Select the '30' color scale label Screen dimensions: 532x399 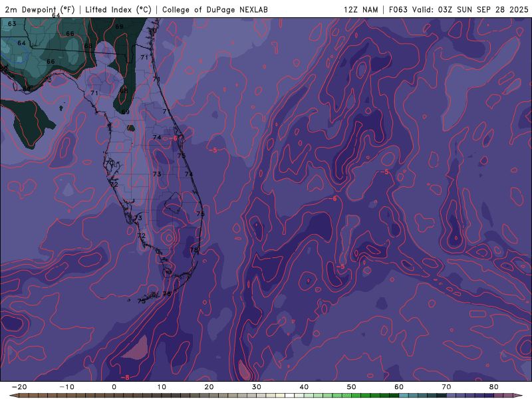coord(257,387)
